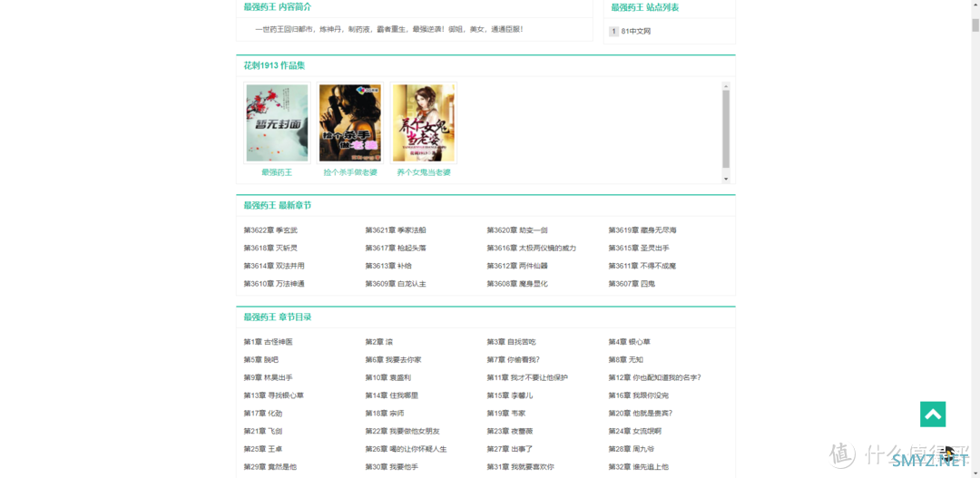Open chapter 第3章 自找苦吃

coord(512,343)
